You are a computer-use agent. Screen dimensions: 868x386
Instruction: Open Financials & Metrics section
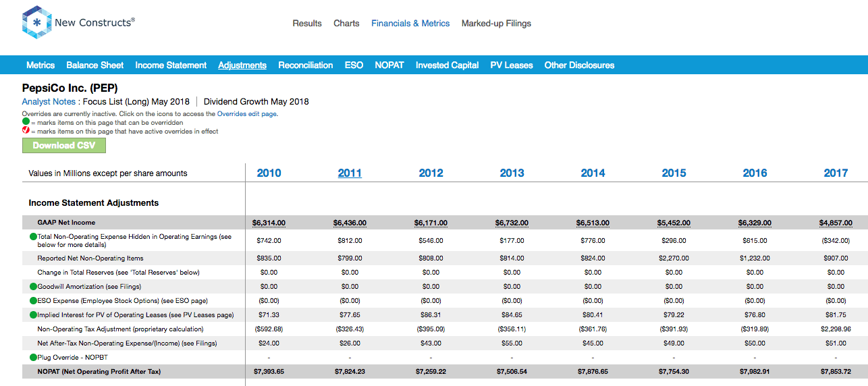pos(410,24)
